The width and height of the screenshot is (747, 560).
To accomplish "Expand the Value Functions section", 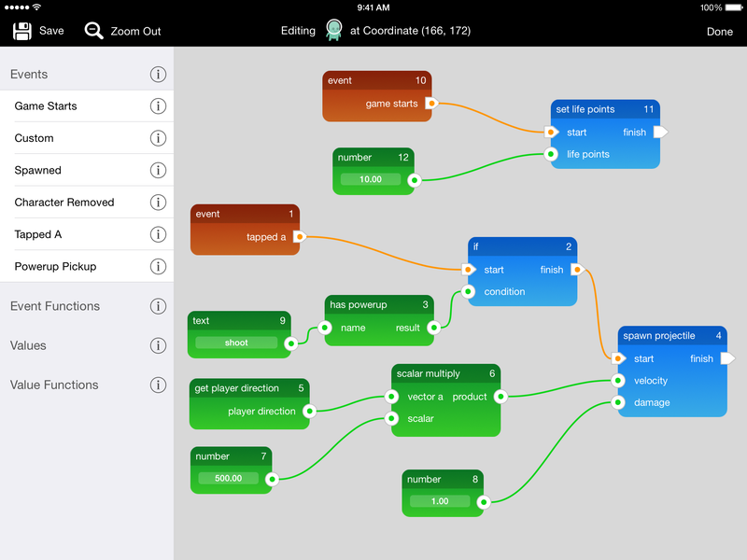I will click(x=87, y=385).
